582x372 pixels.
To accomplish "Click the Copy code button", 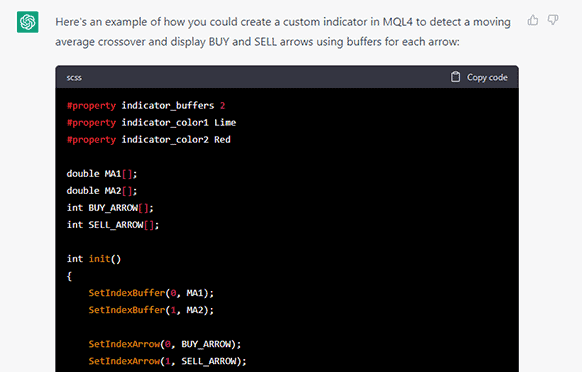I will 479,77.
